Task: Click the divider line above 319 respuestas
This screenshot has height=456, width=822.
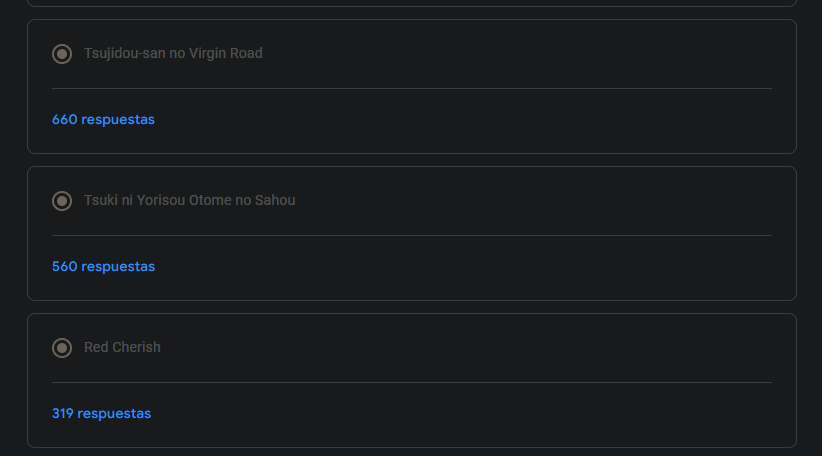Action: point(411,383)
